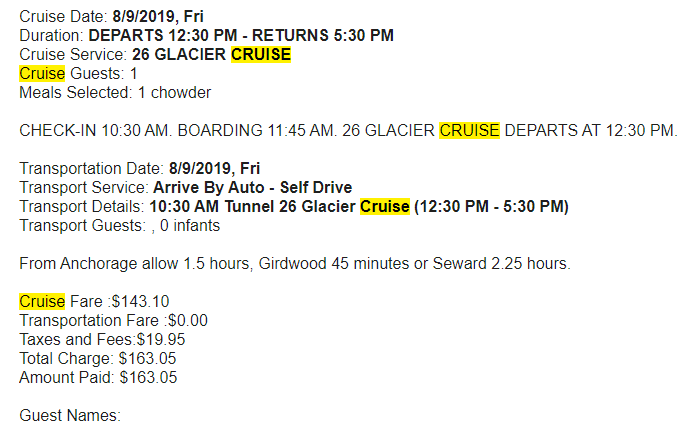Click the $143.10 cruise fare amount
This screenshot has height=427, width=700.
pyautogui.click(x=140, y=301)
